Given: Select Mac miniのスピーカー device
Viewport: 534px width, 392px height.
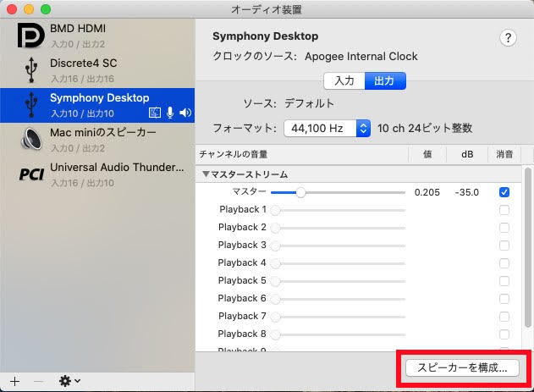Looking at the screenshot, I should 97,140.
